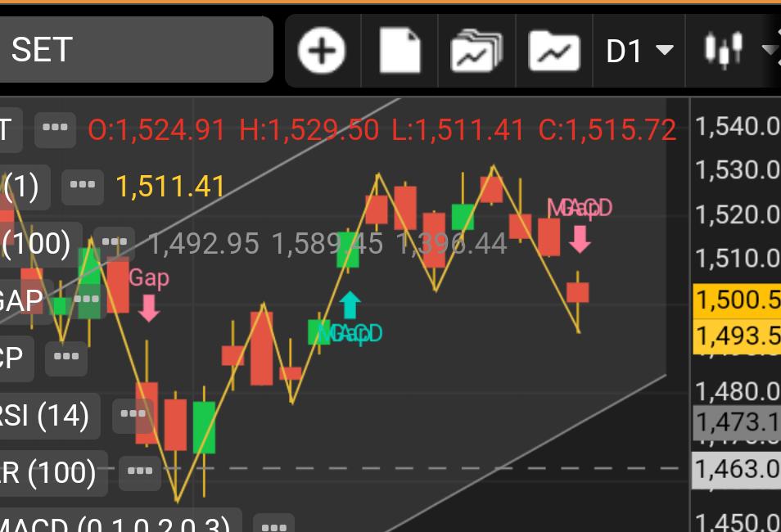
Task: Click the SET symbol search field
Action: 135,49
